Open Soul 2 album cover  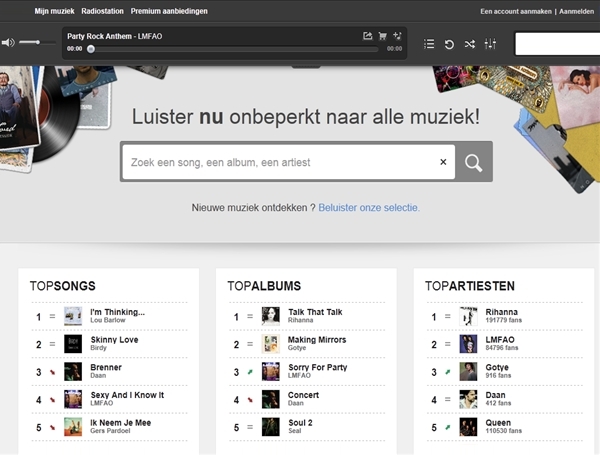click(271, 427)
